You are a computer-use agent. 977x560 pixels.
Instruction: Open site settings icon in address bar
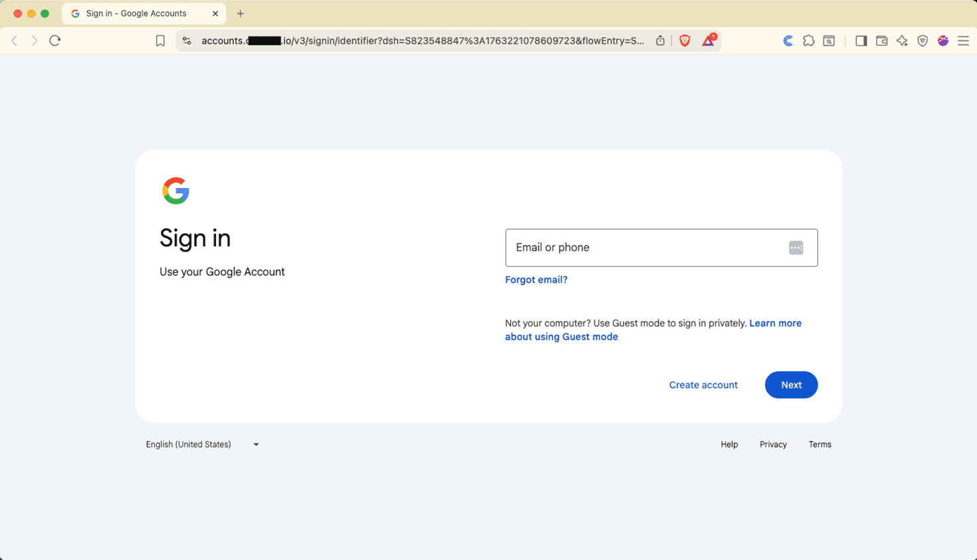[187, 41]
